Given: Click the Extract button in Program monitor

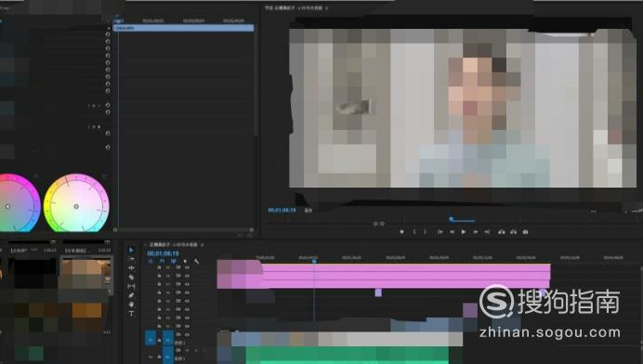Looking at the screenshot, I should coord(514,232).
